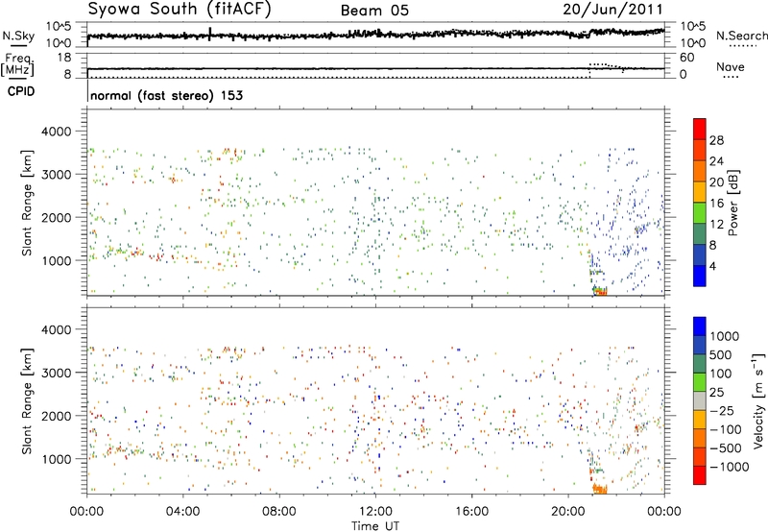This screenshot has width=768, height=532.
Task: Click the 'Velocity [m s⁻¹]' colorbar label
Action: point(758,400)
